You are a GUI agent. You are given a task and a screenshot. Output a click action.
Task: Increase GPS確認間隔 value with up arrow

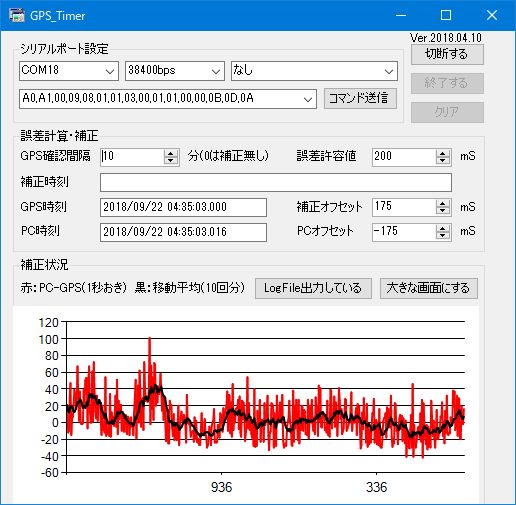point(171,153)
